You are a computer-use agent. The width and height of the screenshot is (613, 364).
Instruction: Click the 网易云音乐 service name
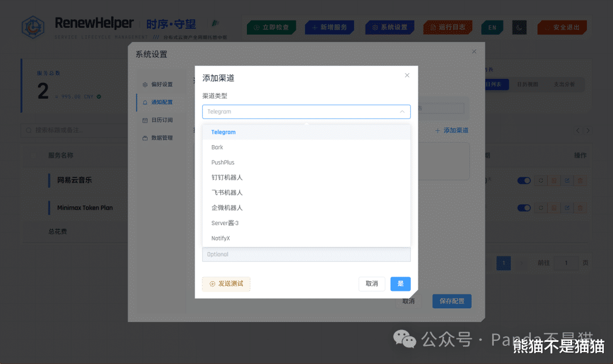(74, 180)
